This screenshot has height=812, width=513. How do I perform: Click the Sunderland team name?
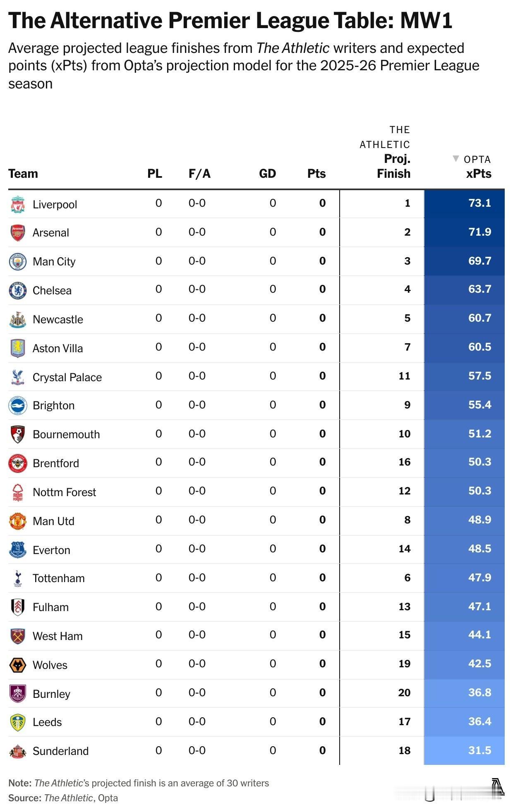pyautogui.click(x=60, y=751)
